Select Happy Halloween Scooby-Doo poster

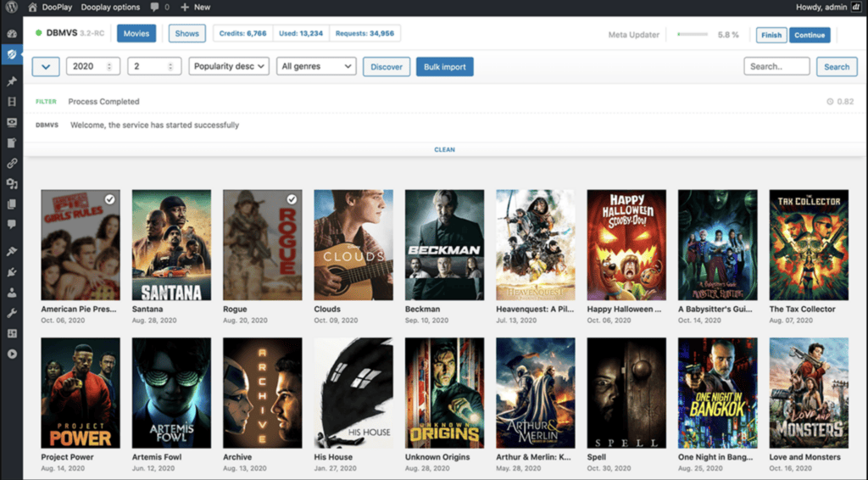pyautogui.click(x=626, y=245)
